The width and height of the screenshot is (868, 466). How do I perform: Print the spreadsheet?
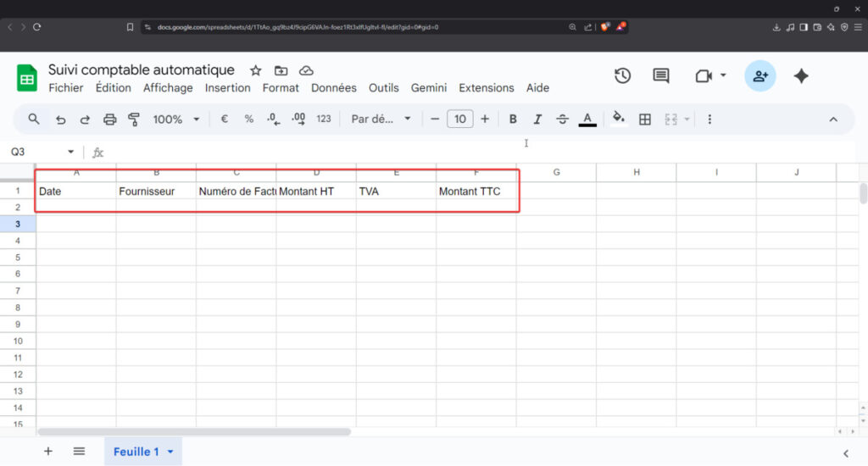point(109,119)
